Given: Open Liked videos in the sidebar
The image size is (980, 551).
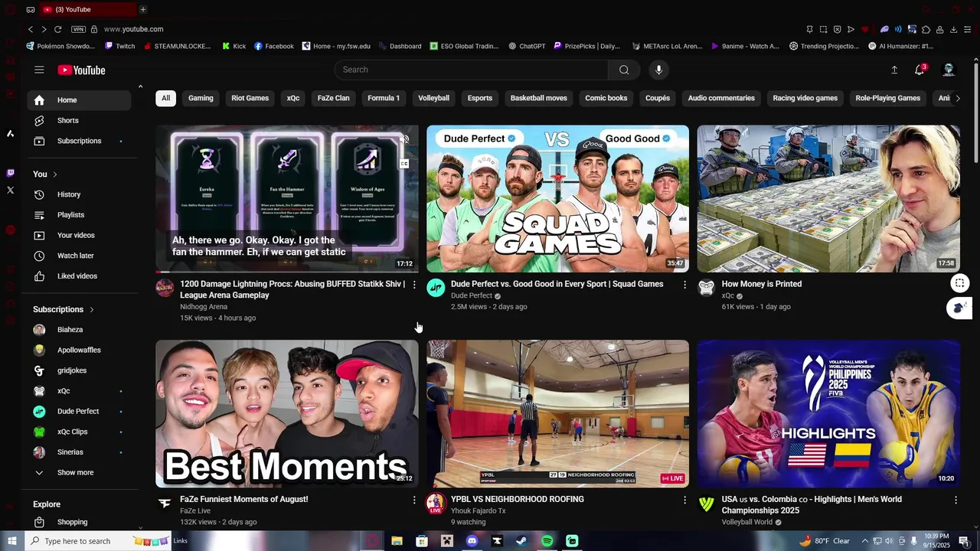Looking at the screenshot, I should [x=79, y=276].
